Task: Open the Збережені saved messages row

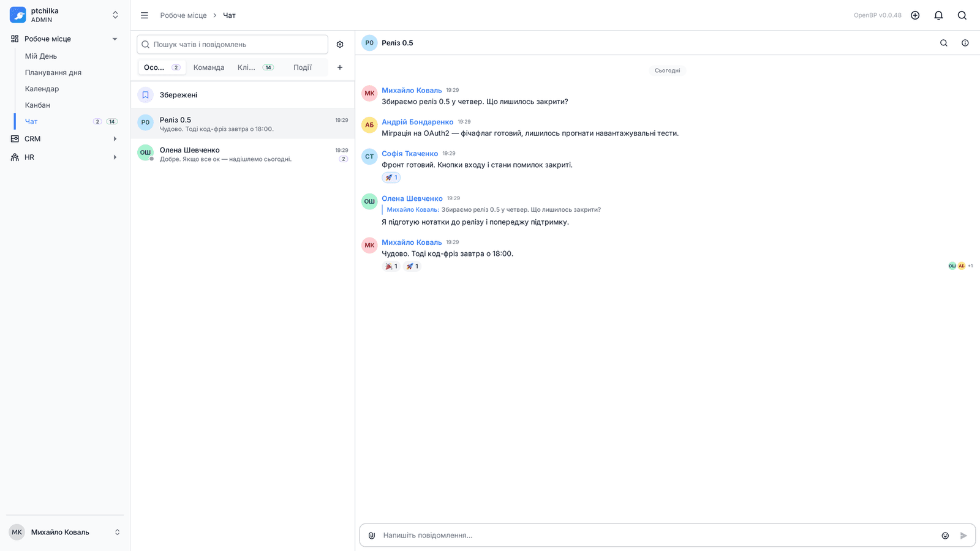Action: click(243, 95)
